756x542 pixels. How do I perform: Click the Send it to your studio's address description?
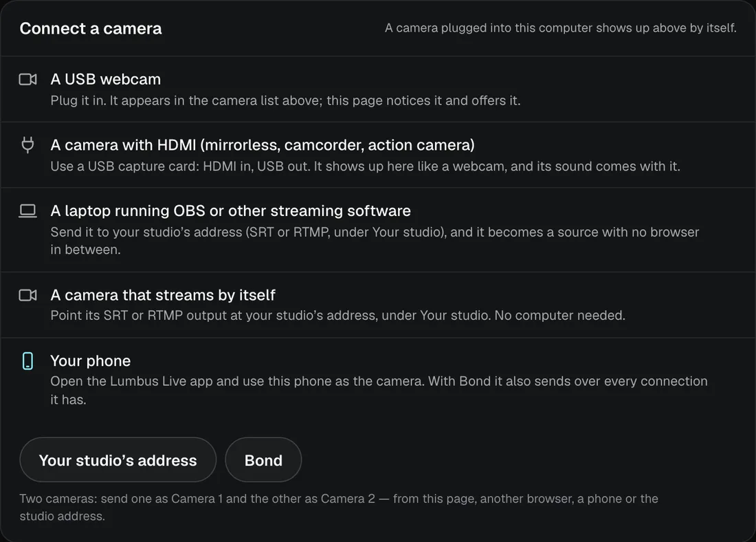[375, 241]
